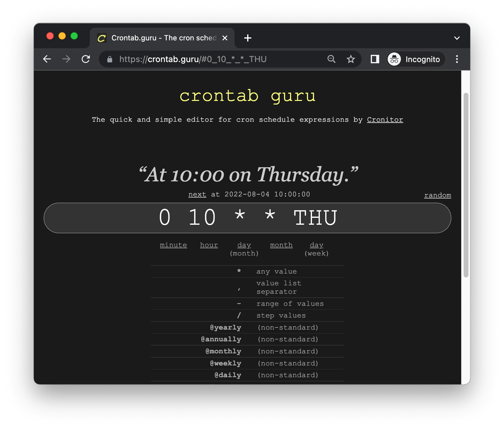Click the '@monthly' entry

click(223, 351)
